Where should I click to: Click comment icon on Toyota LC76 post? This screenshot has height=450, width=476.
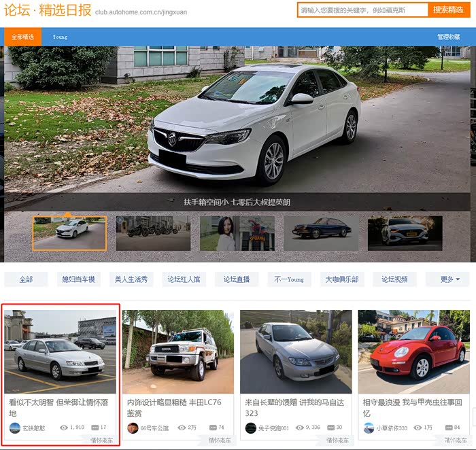211,428
